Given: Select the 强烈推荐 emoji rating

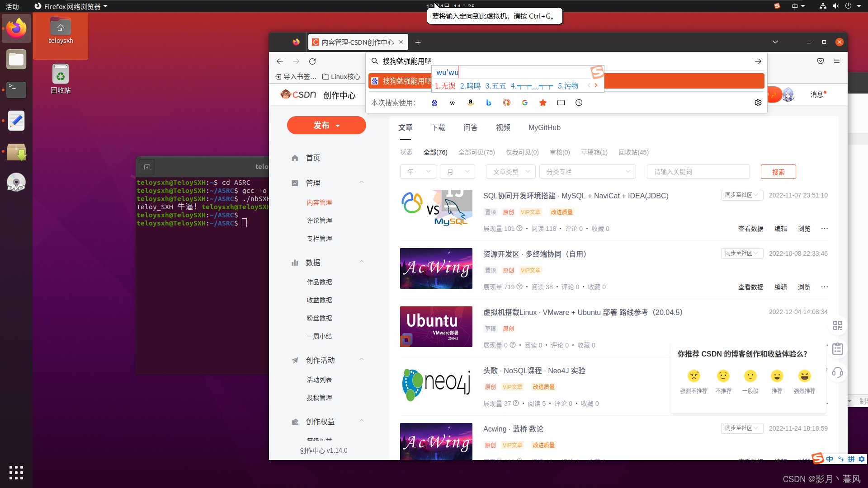Looking at the screenshot, I should pos(804,376).
